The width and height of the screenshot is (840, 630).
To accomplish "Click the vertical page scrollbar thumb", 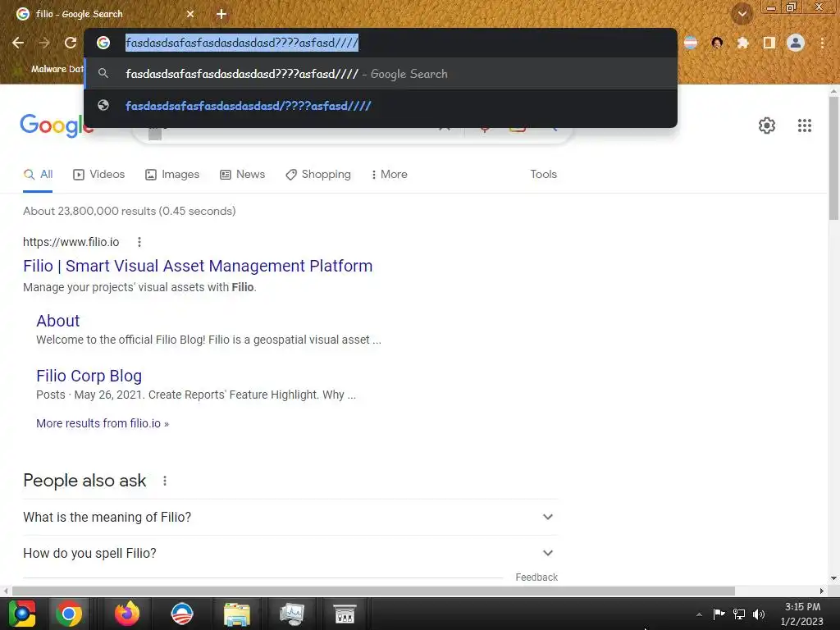I will click(x=833, y=158).
